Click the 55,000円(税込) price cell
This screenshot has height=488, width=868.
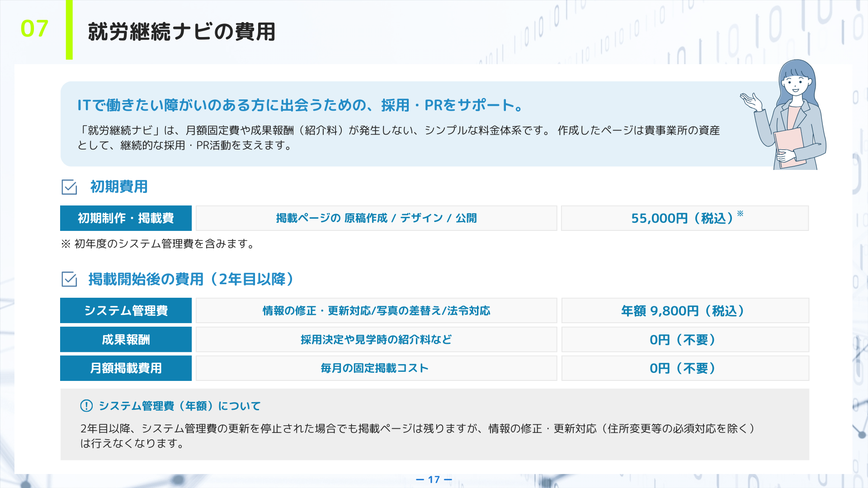(684, 218)
